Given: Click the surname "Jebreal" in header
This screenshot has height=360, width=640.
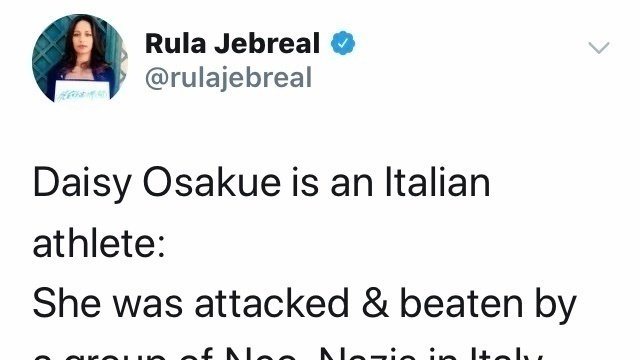Looking at the screenshot, I should (267, 43).
